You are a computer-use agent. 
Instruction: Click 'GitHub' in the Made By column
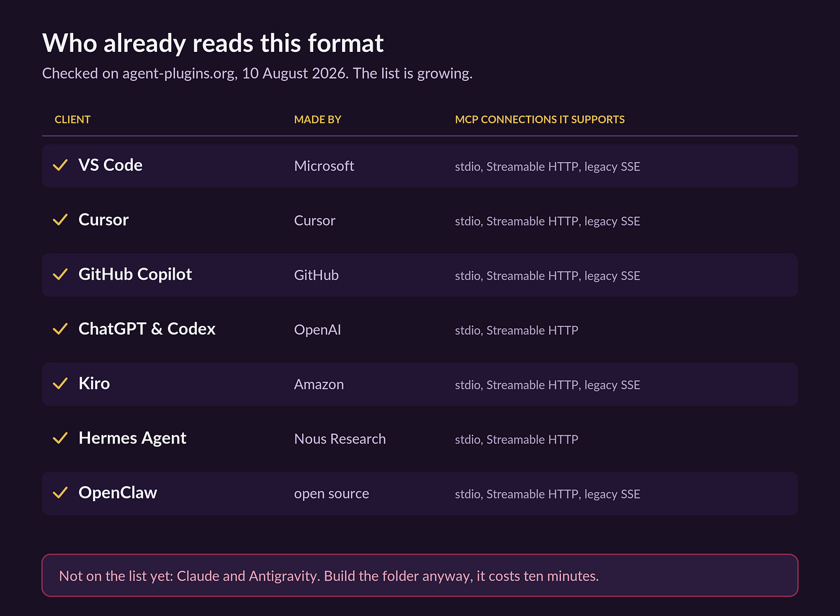316,275
